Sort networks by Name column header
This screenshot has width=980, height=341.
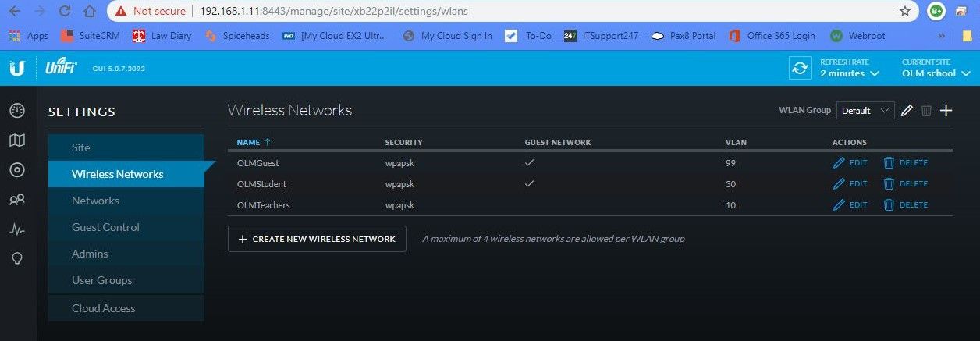[249, 143]
